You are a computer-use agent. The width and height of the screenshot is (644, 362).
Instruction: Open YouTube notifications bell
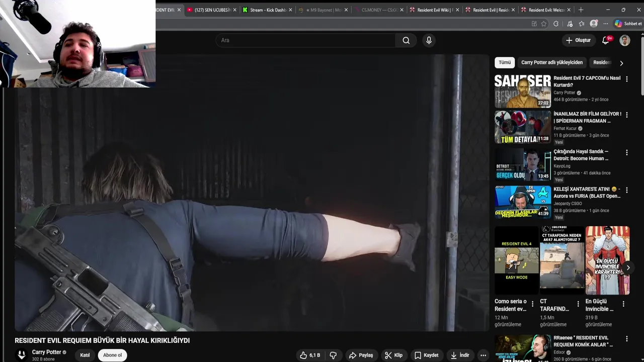(x=606, y=40)
